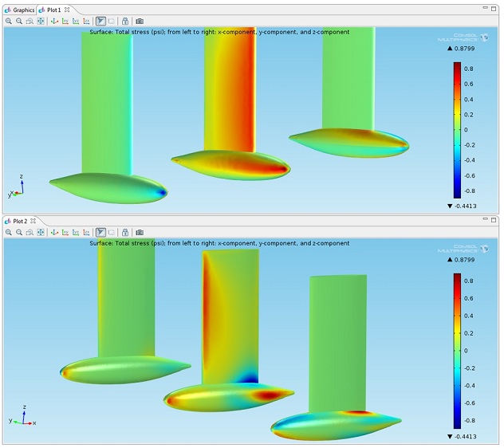The image size is (504, 448).
Task: Take image snapshot of Plot 1
Action: coord(140,21)
